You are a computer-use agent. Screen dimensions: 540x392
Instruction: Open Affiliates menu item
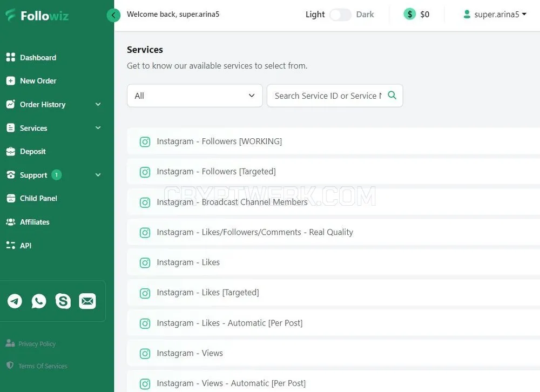pyautogui.click(x=35, y=222)
